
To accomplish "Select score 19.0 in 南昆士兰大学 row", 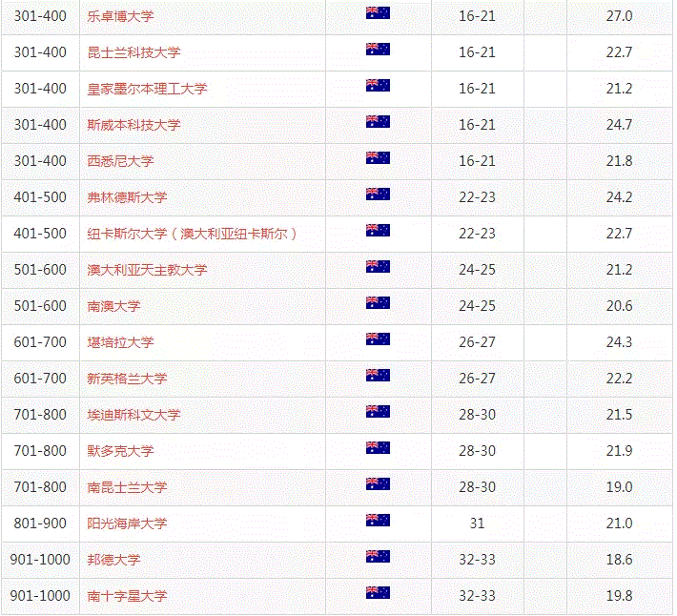I will 619,488.
